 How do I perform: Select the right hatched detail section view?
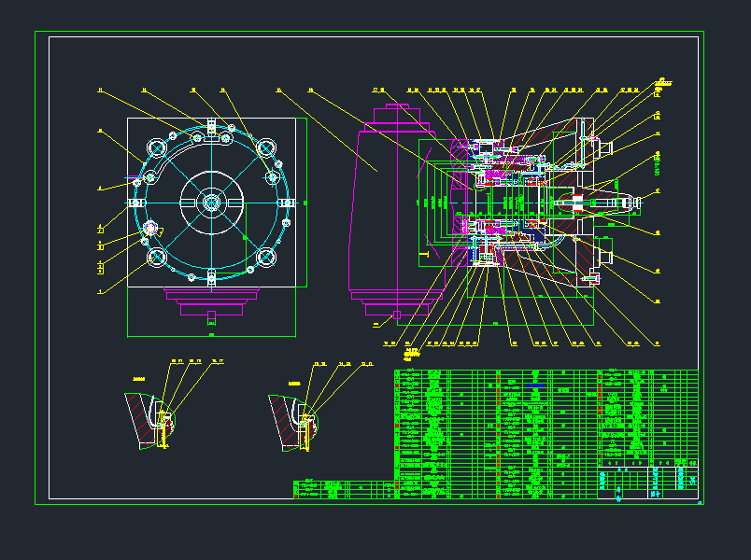[x=292, y=422]
